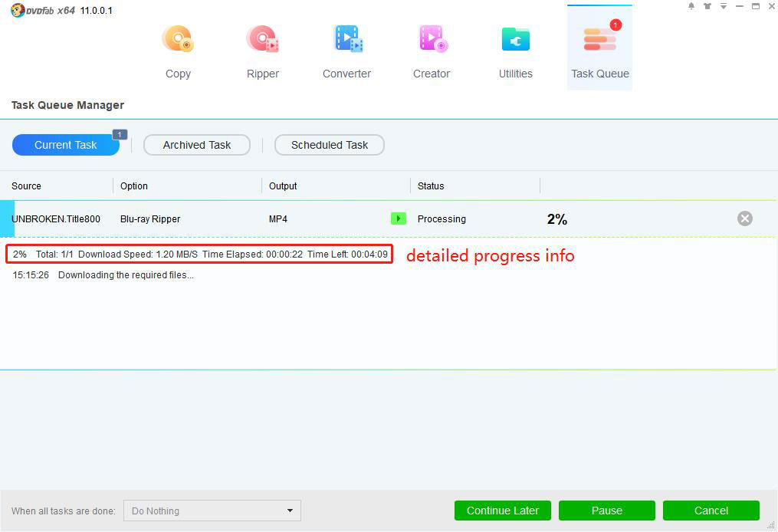Click the Task Queue Manager heading
This screenshot has height=532, width=778.
pos(67,105)
